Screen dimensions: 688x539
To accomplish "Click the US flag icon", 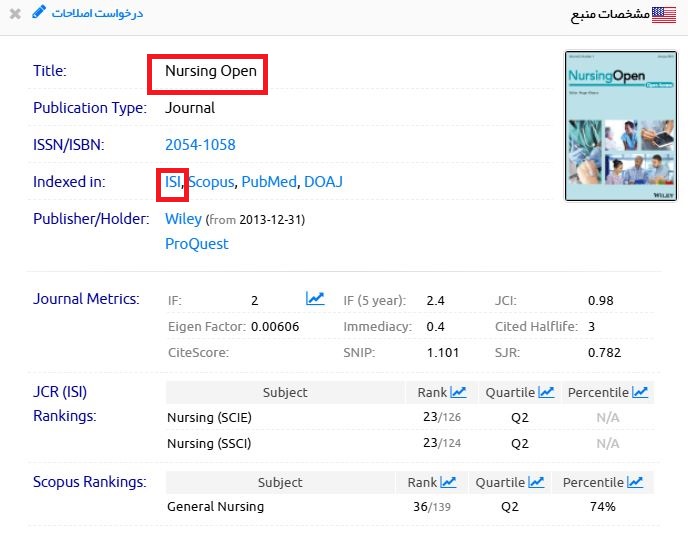I will point(663,14).
